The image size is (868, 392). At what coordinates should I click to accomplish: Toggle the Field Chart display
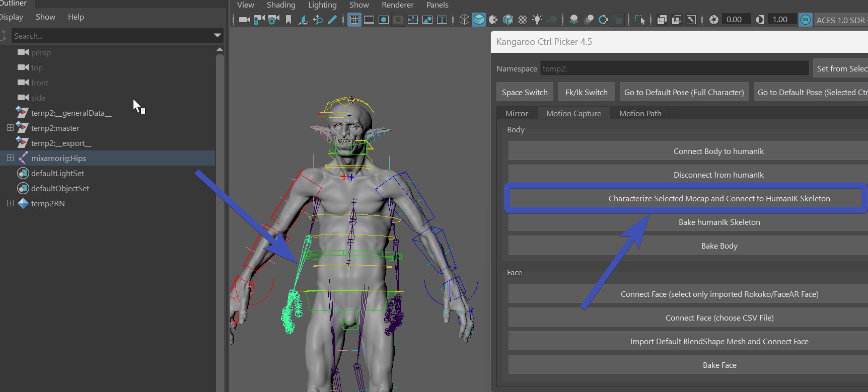click(x=413, y=20)
